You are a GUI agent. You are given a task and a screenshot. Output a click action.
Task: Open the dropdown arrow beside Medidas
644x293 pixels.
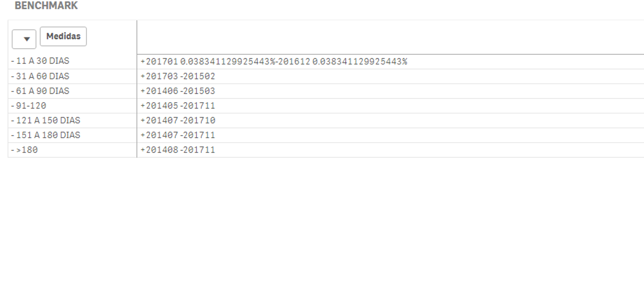click(x=24, y=39)
